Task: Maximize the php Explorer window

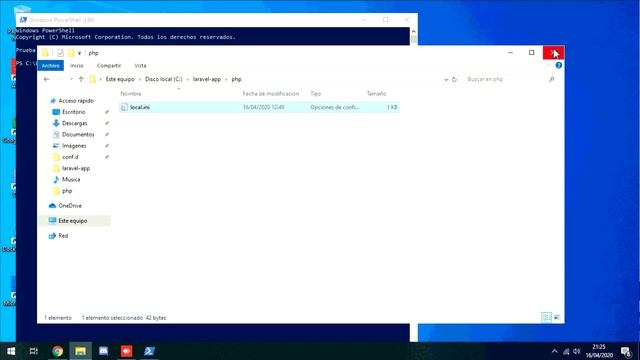Action: coord(531,53)
